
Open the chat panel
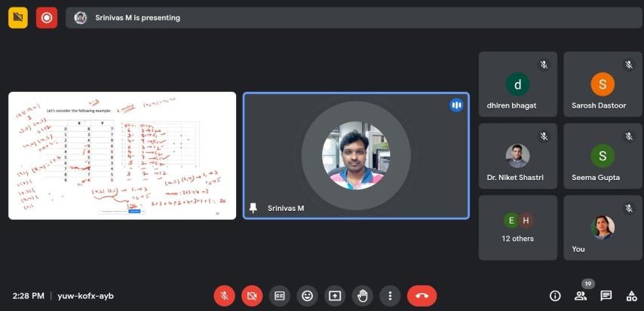[x=606, y=296]
